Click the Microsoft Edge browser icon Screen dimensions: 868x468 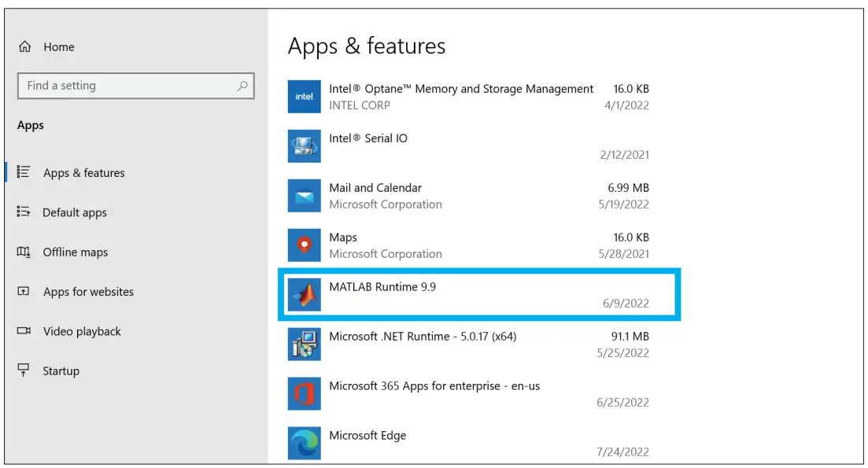pyautogui.click(x=305, y=443)
